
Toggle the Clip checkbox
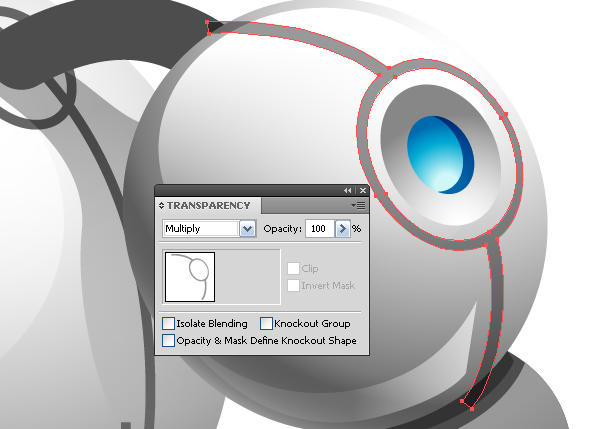(293, 268)
